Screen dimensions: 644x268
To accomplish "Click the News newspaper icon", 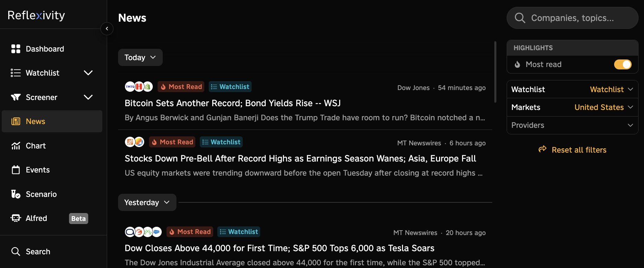I will 16,121.
